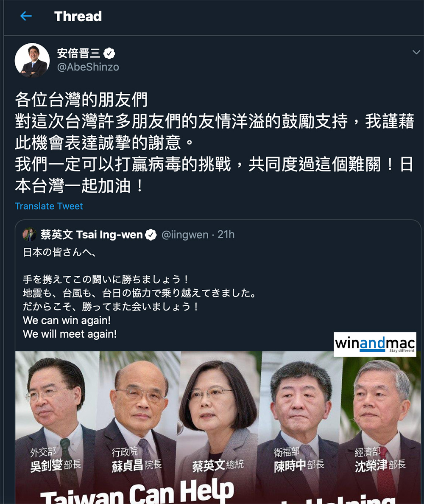
Task: Open the Taiwan Can Help image
Action: click(x=218, y=428)
